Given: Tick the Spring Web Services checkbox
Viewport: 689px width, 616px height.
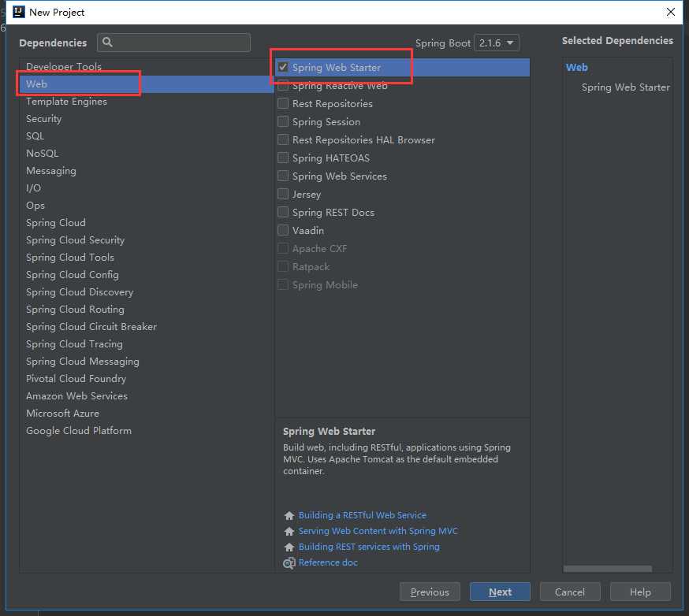Looking at the screenshot, I should point(283,176).
